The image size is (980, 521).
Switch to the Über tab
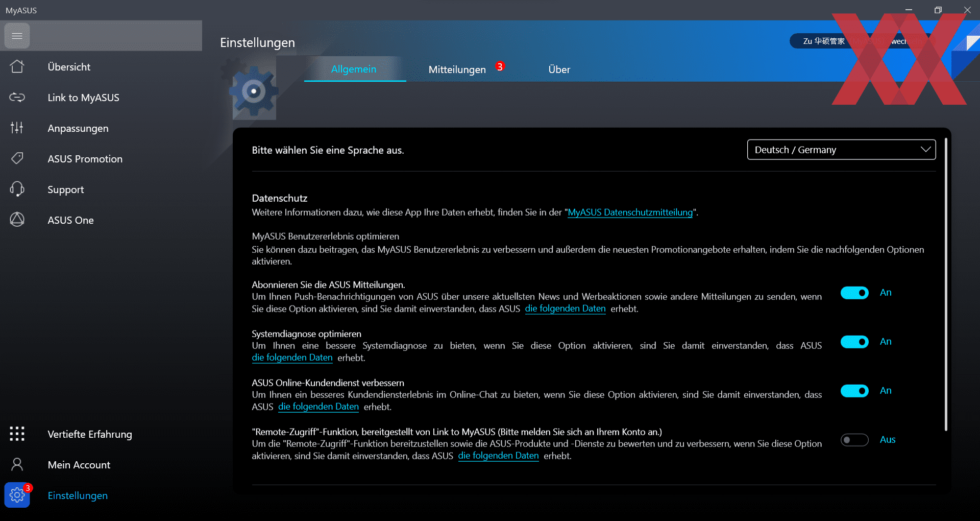coord(559,69)
